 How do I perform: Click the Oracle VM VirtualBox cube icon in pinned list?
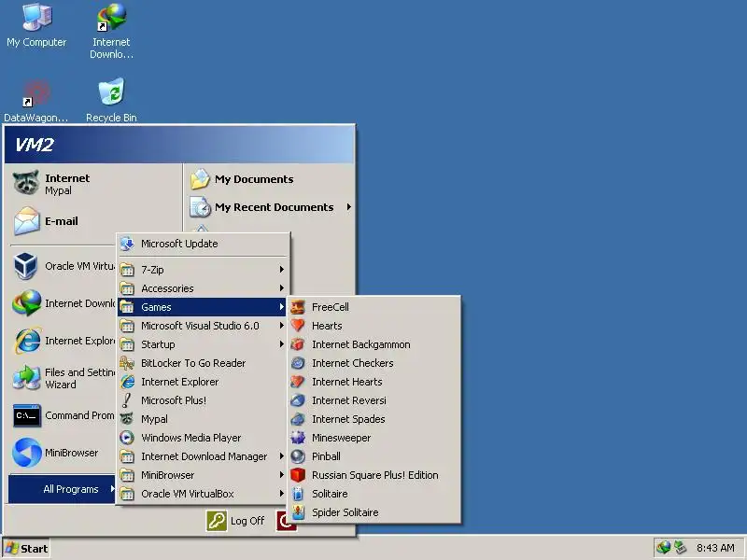tap(25, 266)
